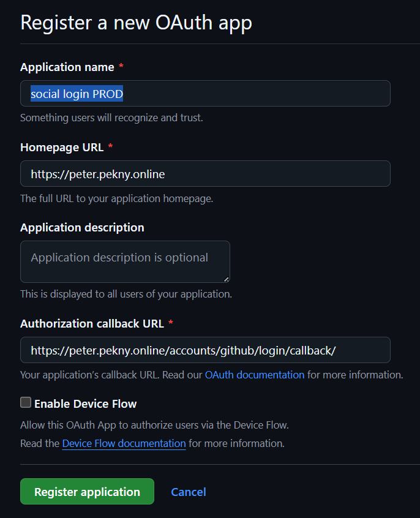The width and height of the screenshot is (420, 518).
Task: Click the "full URL to your application homepage" hint
Action: (116, 198)
